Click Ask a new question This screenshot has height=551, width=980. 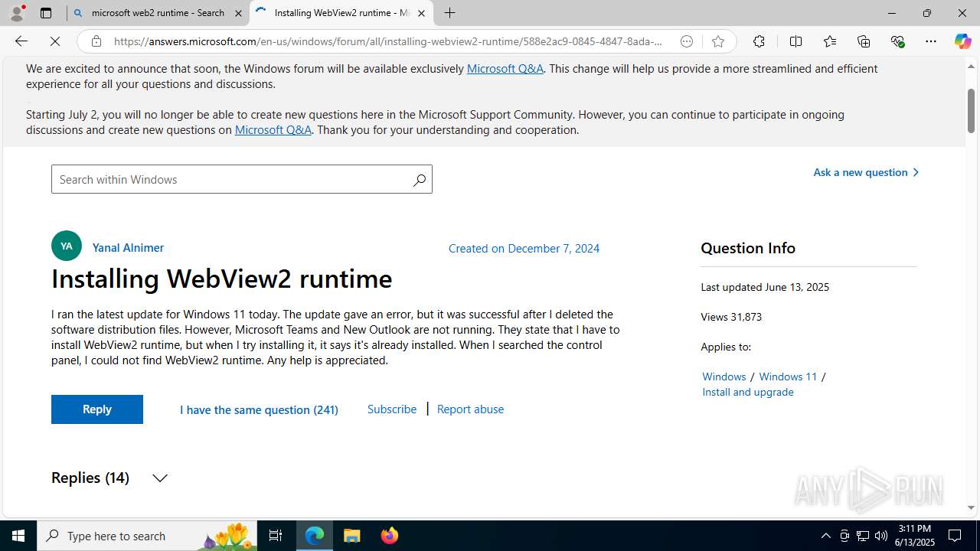click(x=866, y=172)
